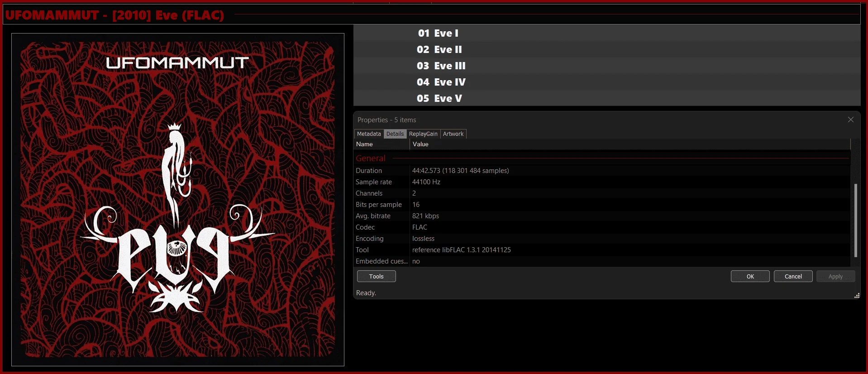Click the resize grip in dialog corner
The height and width of the screenshot is (374, 868).
(856, 296)
